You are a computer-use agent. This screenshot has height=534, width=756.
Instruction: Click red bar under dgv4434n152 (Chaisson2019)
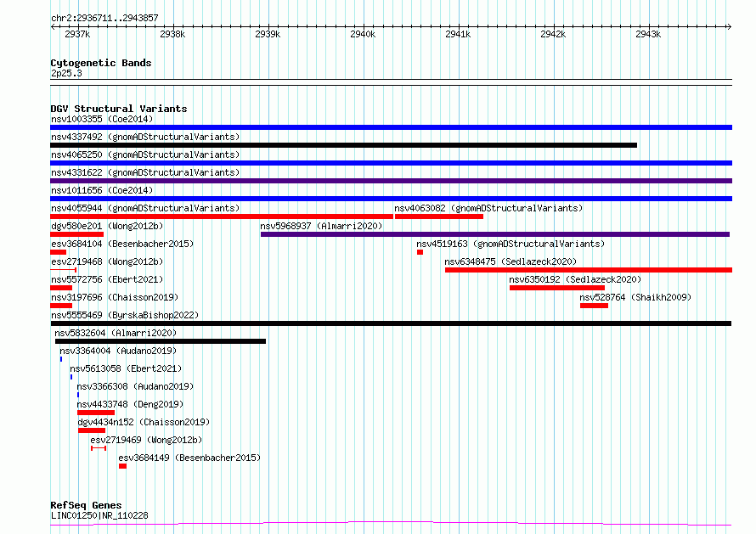pos(92,430)
